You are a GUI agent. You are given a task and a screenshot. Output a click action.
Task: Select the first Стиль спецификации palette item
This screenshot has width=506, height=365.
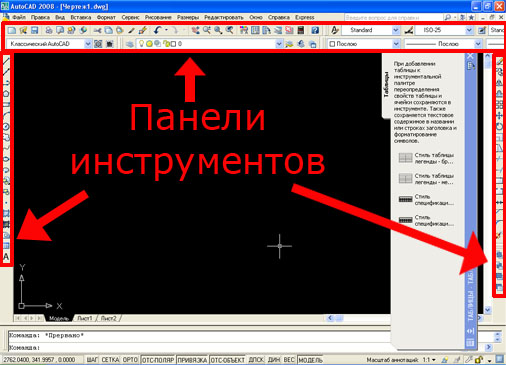coord(426,199)
